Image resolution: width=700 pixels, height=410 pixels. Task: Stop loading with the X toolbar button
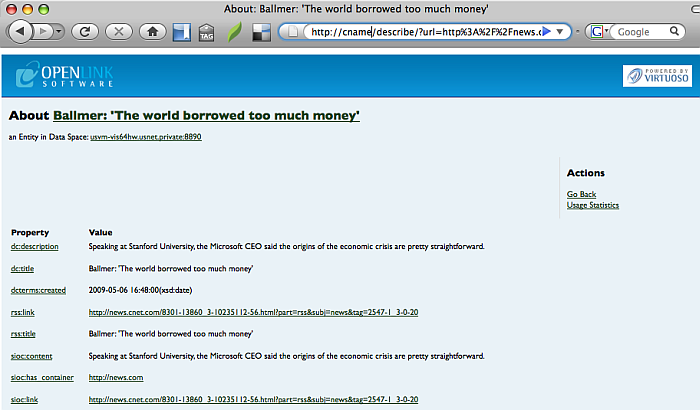click(x=119, y=31)
